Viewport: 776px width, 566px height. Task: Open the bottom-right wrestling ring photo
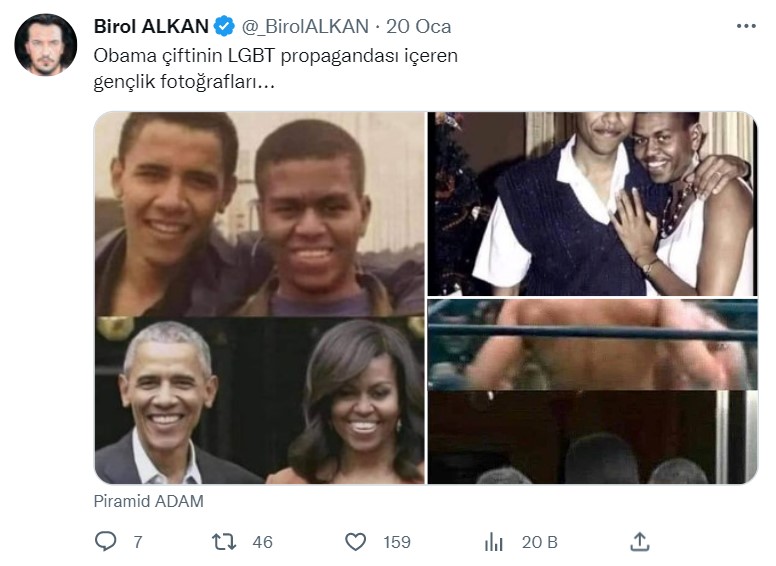tap(592, 391)
